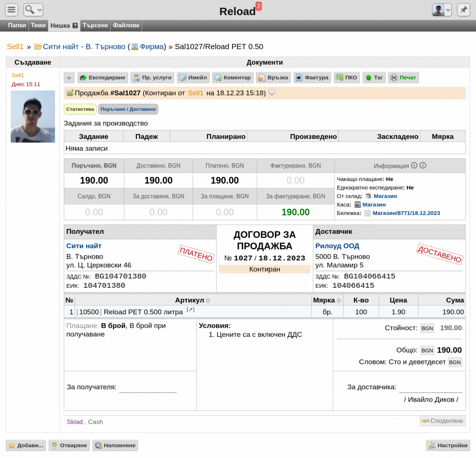Click the Печат print button
476x458 pixels.
pos(403,77)
